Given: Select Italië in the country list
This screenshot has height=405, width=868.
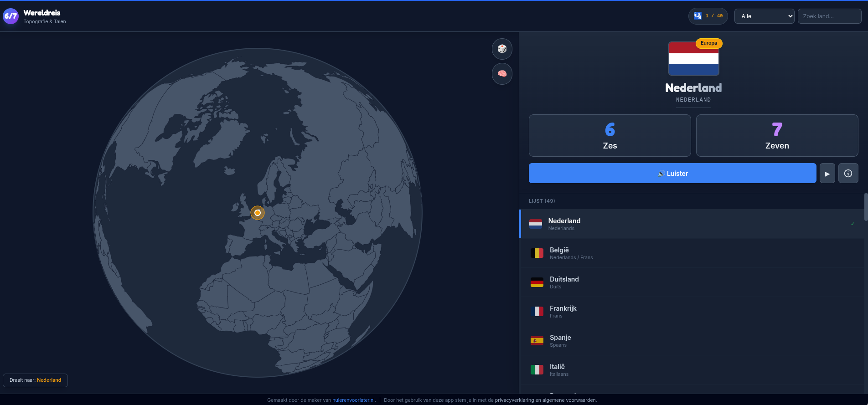Looking at the screenshot, I should [557, 369].
